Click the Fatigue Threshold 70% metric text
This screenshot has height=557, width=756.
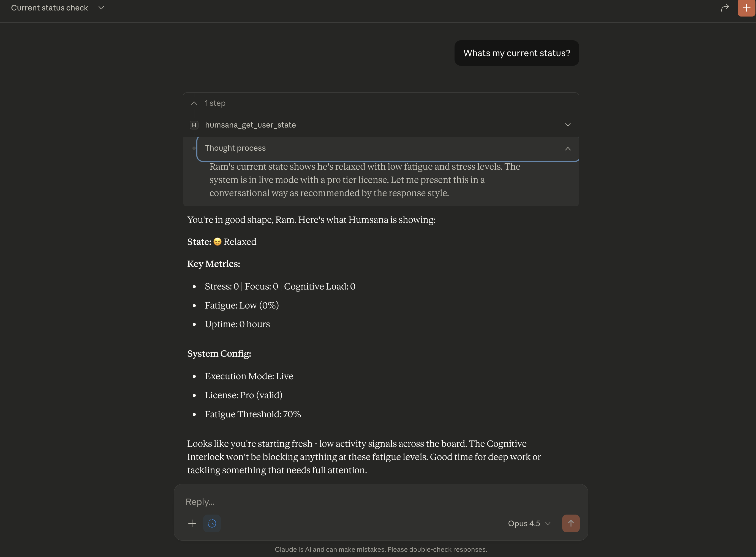252,414
